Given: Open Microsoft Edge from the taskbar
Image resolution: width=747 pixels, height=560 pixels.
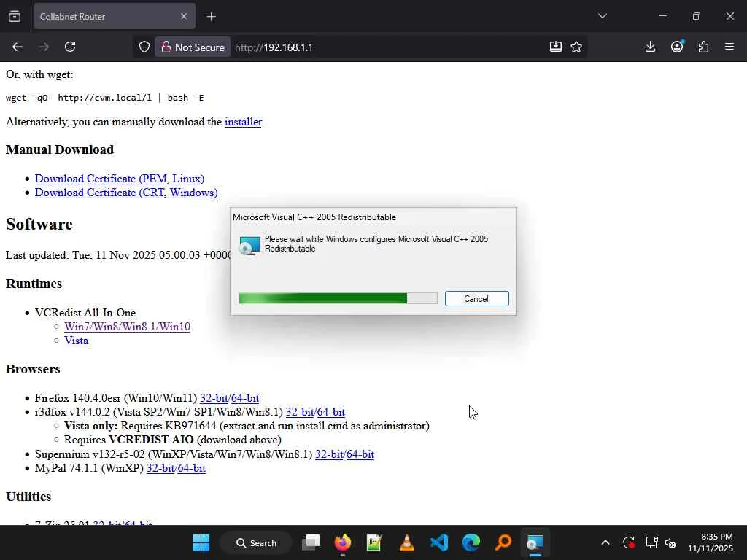Looking at the screenshot, I should click(x=471, y=542).
